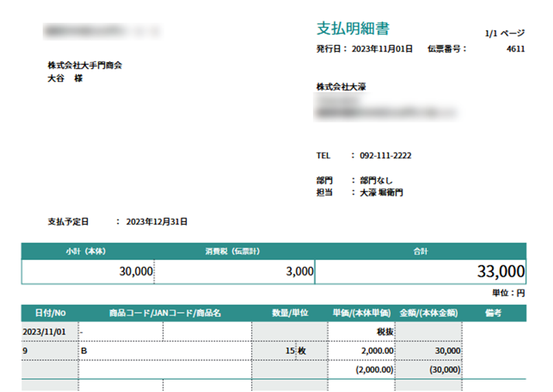The width and height of the screenshot is (553, 392).
Task: Select the 商品コード/JANコード/商品名 column header
Action: 164,313
